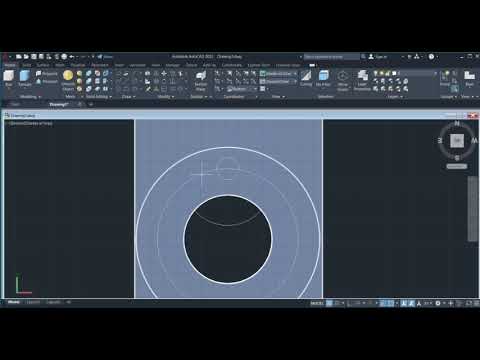This screenshot has height=360, width=480.
Task: Select the Presspull tool
Action: point(47,81)
